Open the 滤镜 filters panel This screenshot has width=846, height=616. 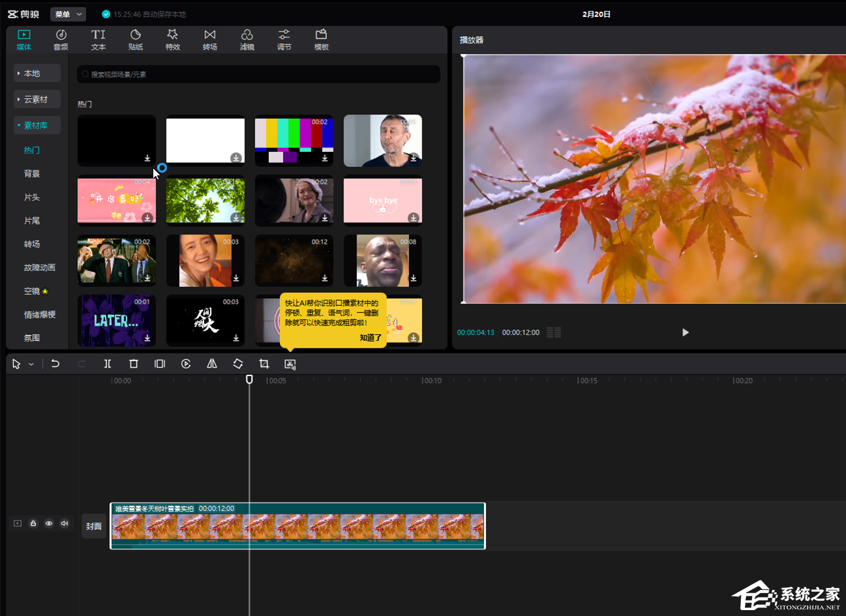point(247,39)
